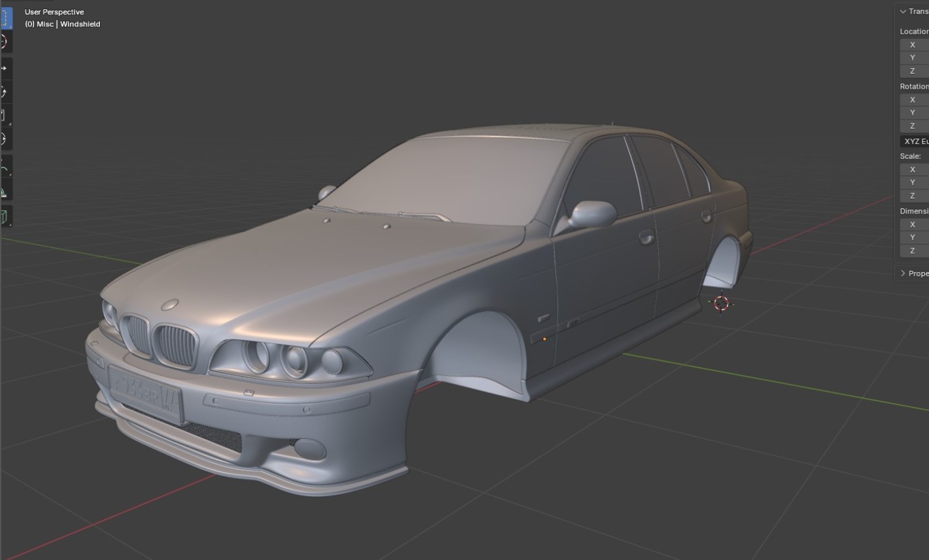The width and height of the screenshot is (929, 560).
Task: Pick the Rotate tool
Action: point(5,92)
